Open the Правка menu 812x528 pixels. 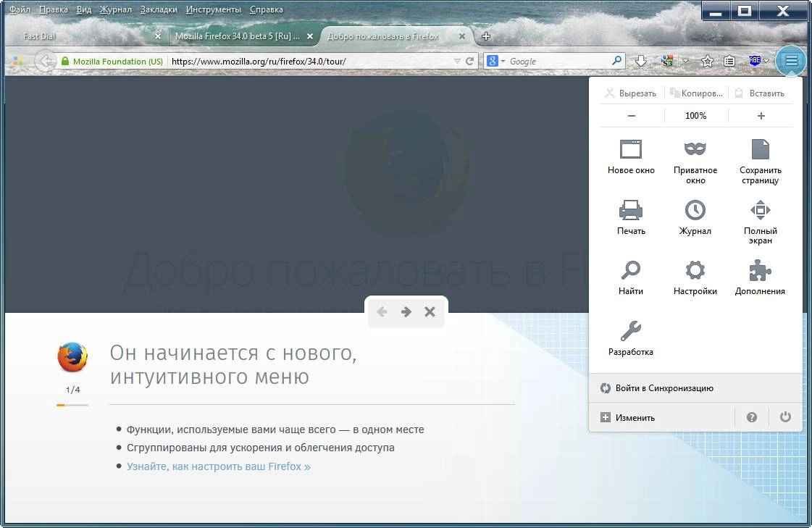[54, 9]
